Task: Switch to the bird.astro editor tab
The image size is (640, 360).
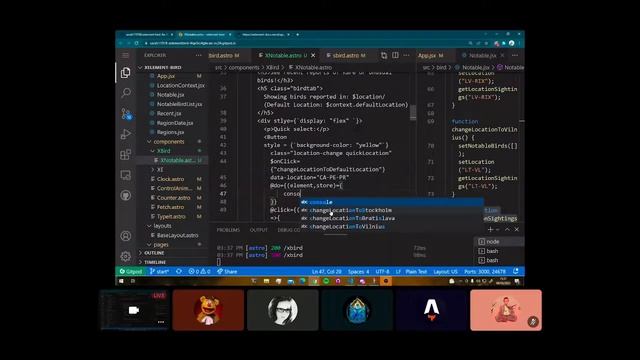Action: click(x=224, y=55)
